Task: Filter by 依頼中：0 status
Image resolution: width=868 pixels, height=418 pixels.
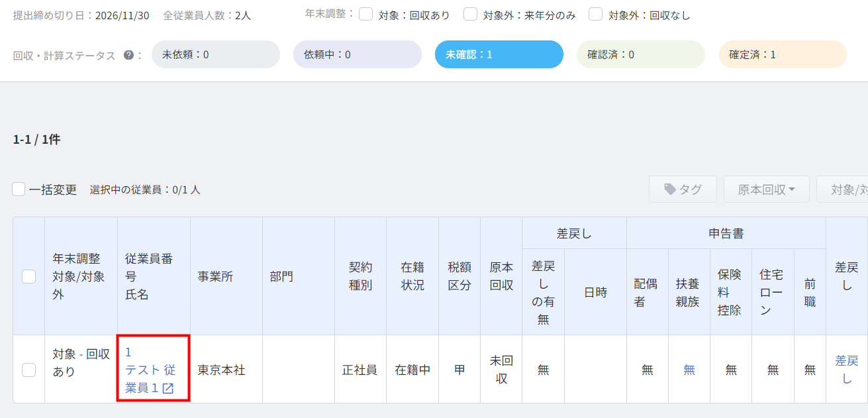Action: coord(358,54)
